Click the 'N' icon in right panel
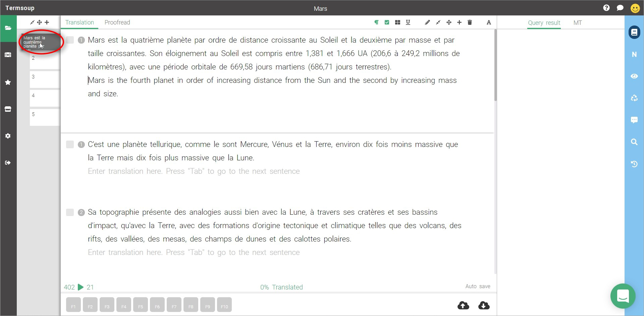644x316 pixels. click(x=634, y=54)
